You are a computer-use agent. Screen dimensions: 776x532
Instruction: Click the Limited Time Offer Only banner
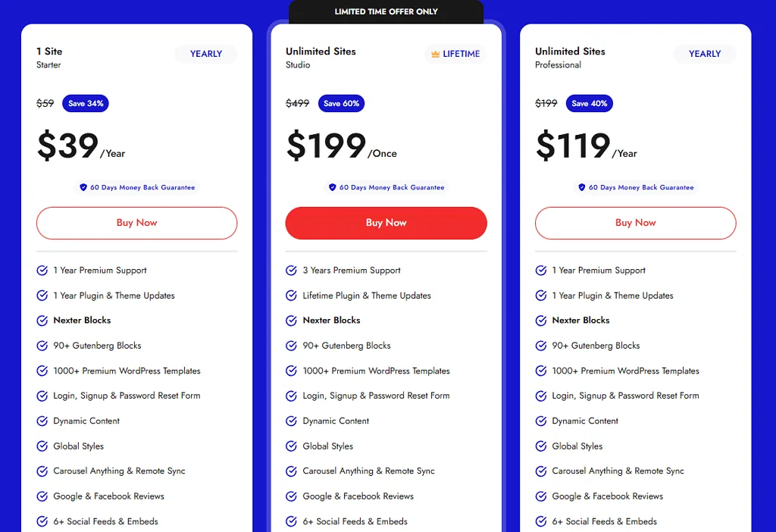click(386, 11)
